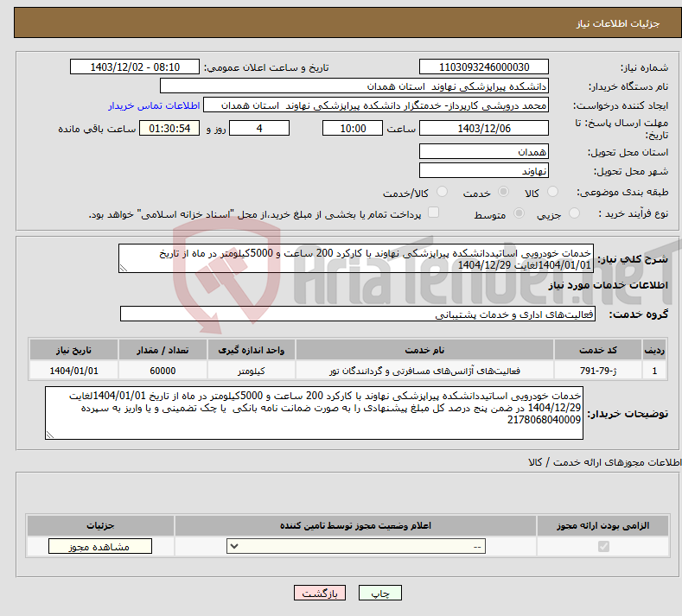
Task: Click the request number field 1103093246000030
Action: [x=484, y=67]
